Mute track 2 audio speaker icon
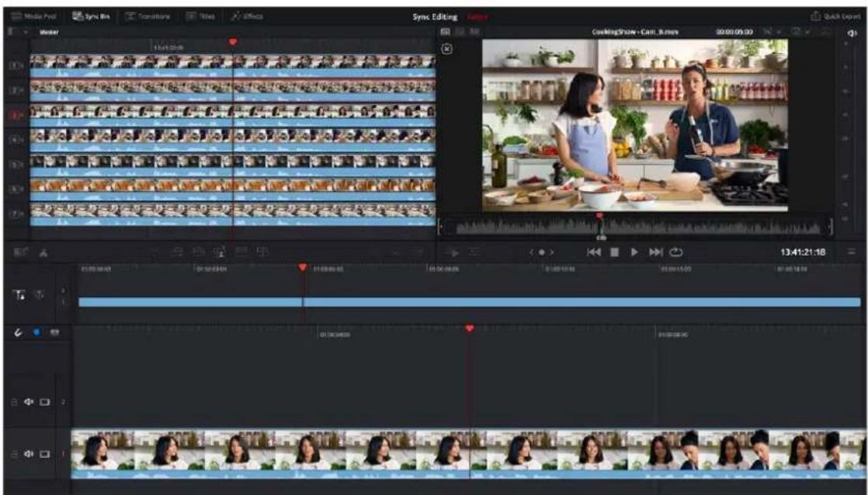Viewport: 868px width, 495px height. (29, 402)
